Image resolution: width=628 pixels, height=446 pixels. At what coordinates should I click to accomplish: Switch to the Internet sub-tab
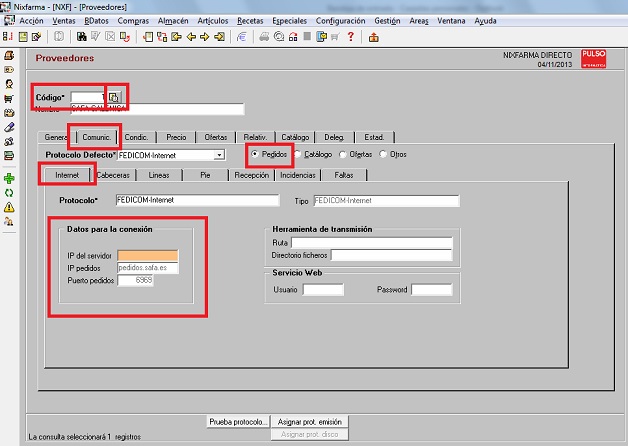click(x=67, y=175)
